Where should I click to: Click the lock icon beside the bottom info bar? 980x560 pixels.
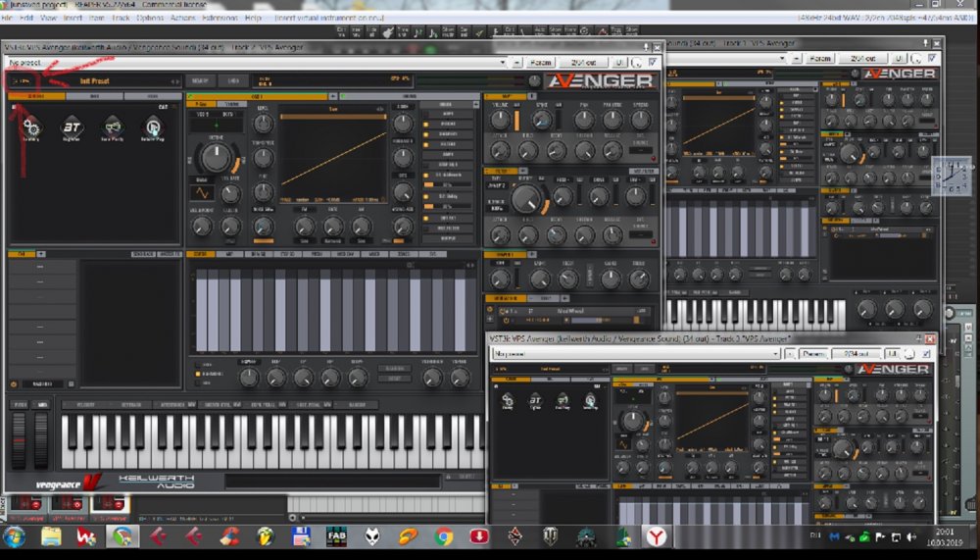(x=448, y=478)
